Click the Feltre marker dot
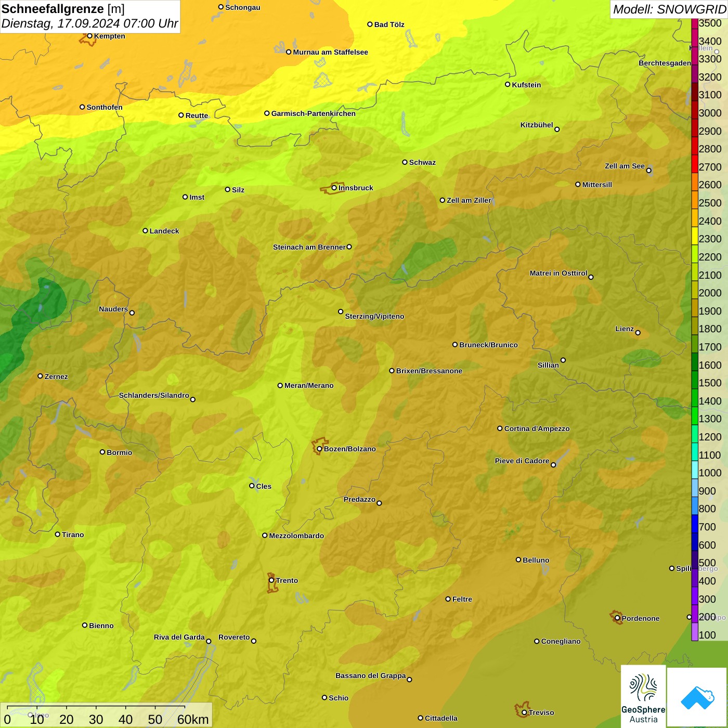728x728 pixels. click(448, 599)
